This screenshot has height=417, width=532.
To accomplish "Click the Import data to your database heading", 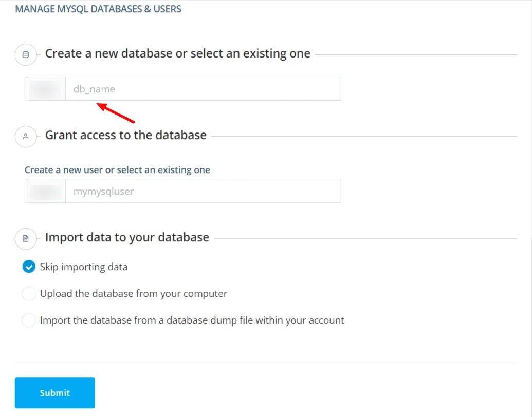I will [127, 237].
